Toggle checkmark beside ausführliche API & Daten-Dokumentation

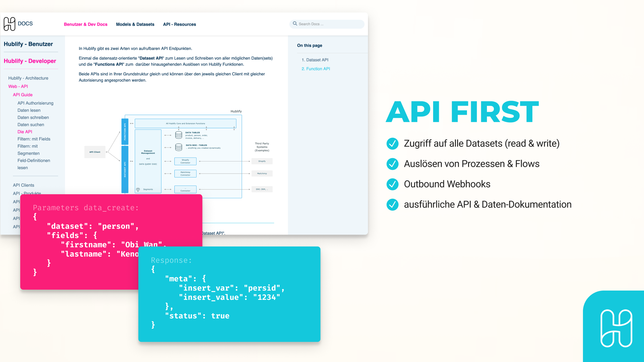point(392,205)
